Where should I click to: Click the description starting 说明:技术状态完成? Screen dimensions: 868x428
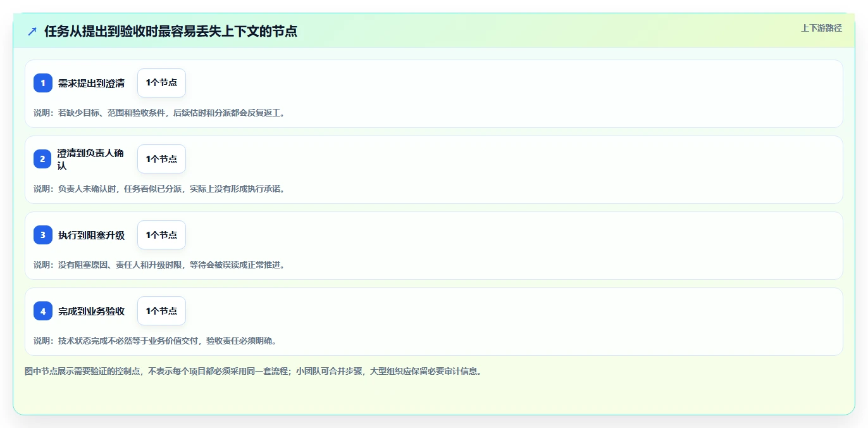(155, 341)
